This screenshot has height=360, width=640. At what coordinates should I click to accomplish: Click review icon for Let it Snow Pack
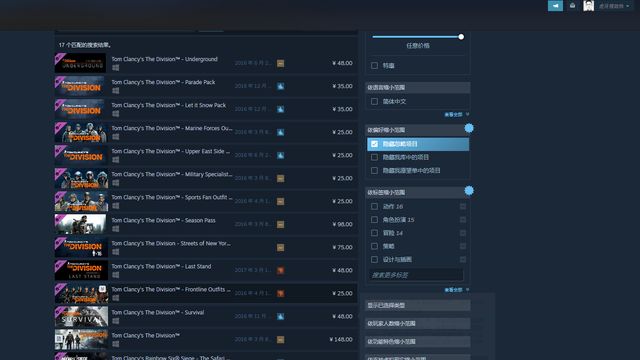280,109
